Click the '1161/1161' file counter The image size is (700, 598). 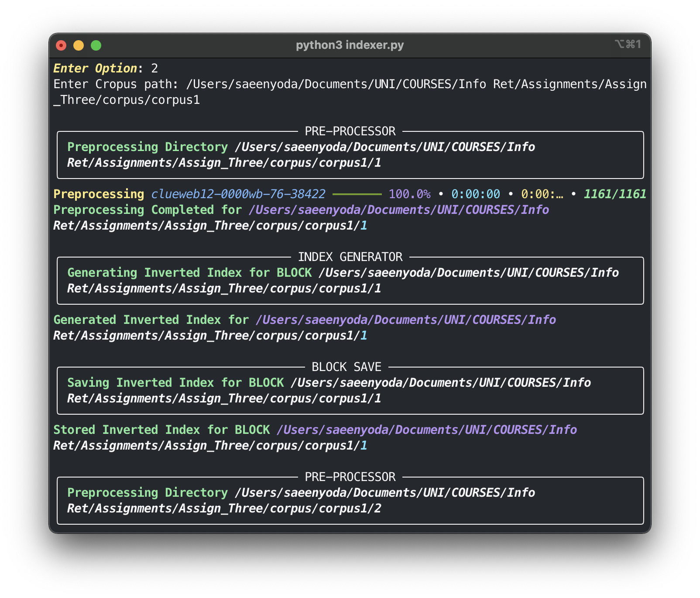[615, 194]
